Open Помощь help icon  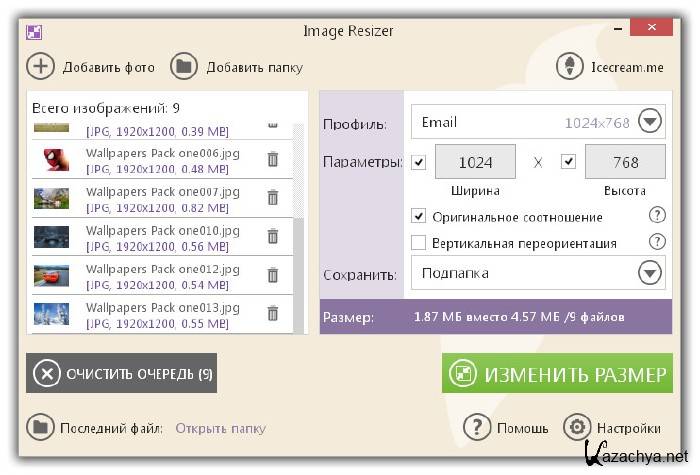click(x=479, y=428)
